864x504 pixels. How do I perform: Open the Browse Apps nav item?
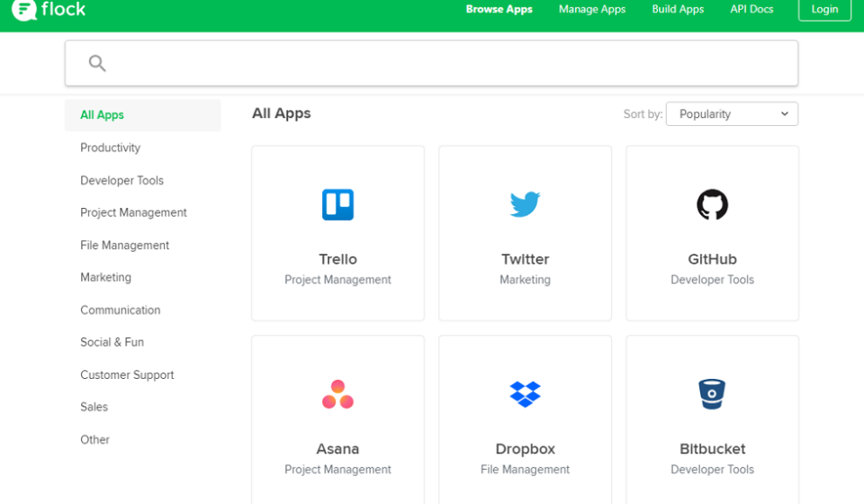(x=499, y=9)
